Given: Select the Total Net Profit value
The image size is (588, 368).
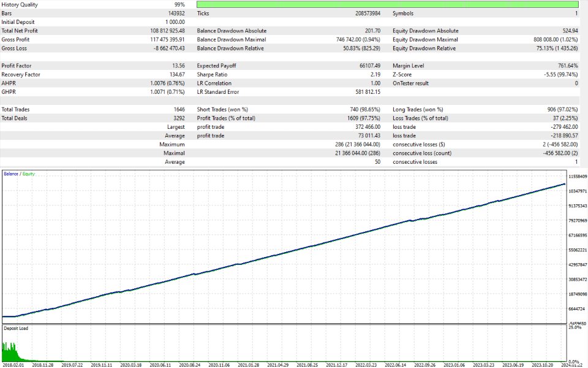Looking at the screenshot, I should pyautogui.click(x=167, y=31).
